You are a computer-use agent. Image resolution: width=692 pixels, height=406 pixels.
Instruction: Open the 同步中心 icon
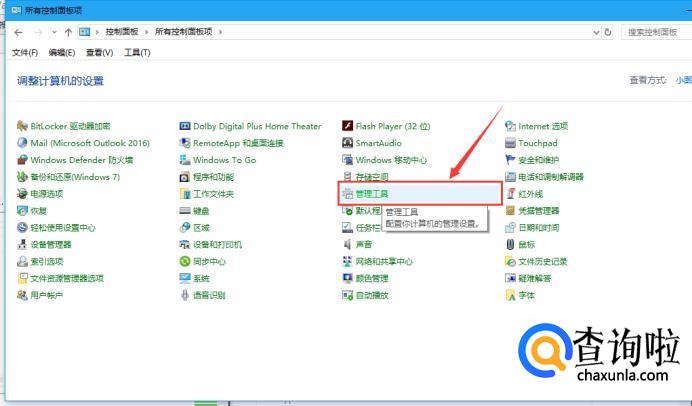click(x=185, y=261)
